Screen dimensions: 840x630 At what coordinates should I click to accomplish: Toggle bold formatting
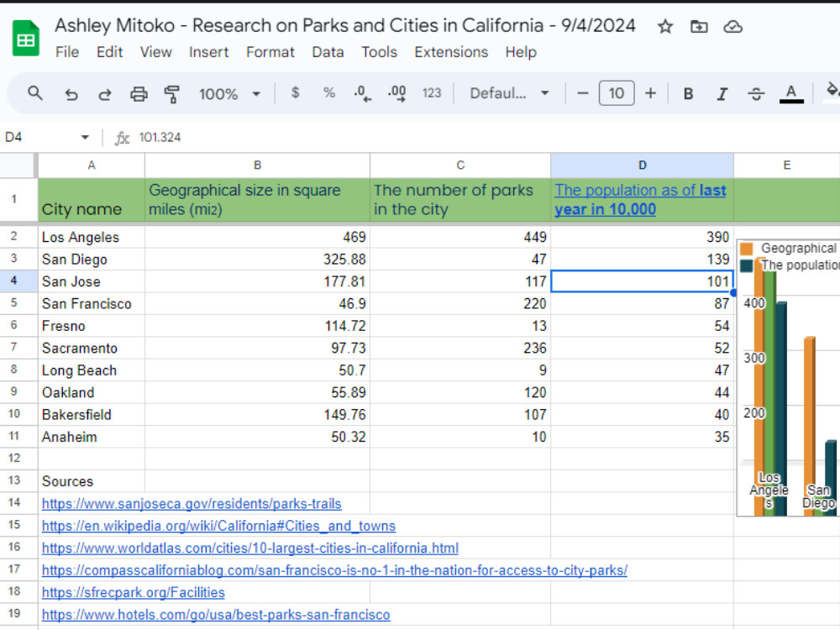pyautogui.click(x=689, y=94)
